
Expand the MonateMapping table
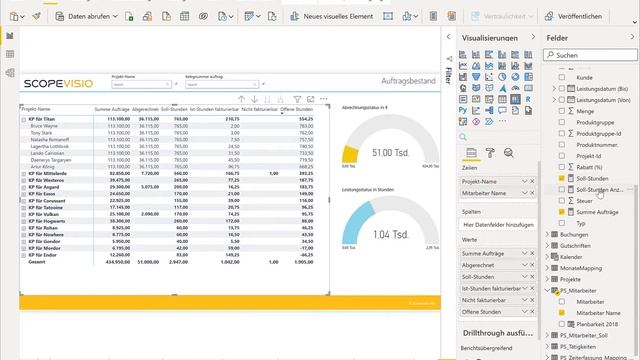point(547,268)
